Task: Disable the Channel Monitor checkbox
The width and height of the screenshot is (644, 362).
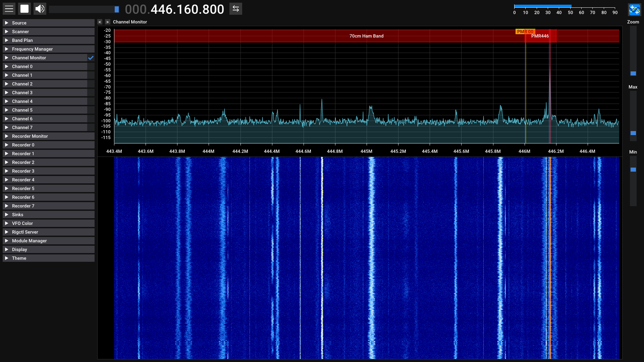Action: 91,58
